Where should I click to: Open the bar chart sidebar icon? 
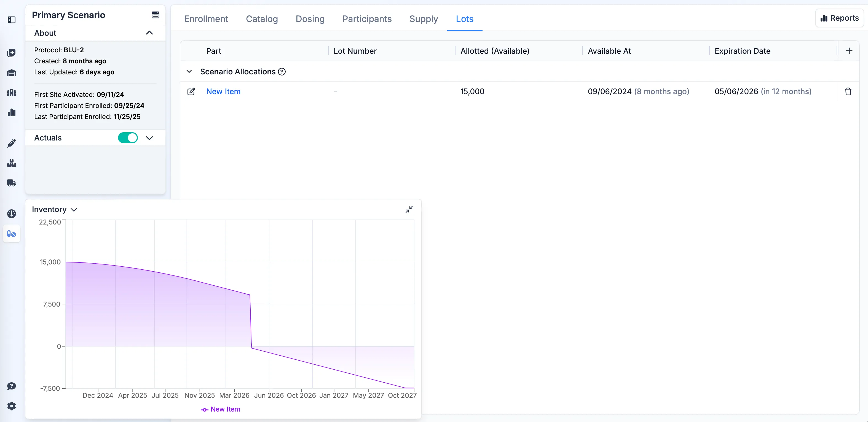point(12,112)
